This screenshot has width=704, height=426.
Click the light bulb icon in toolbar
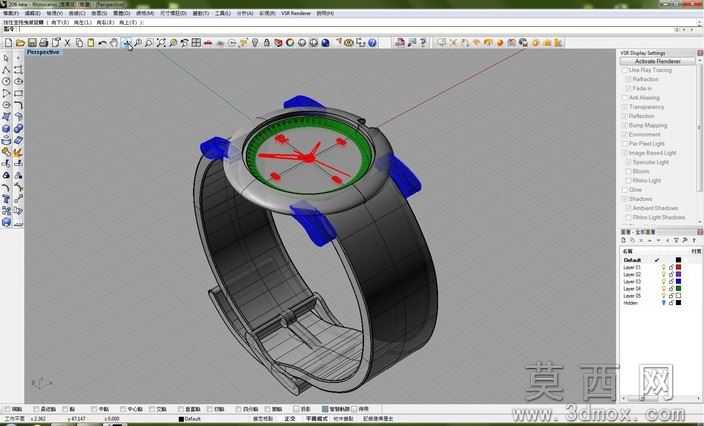pyautogui.click(x=255, y=43)
